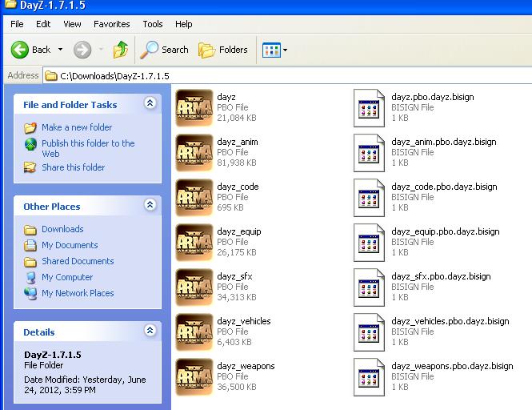532x410 pixels.
Task: Click the green Back arrow icon
Action: coord(21,50)
